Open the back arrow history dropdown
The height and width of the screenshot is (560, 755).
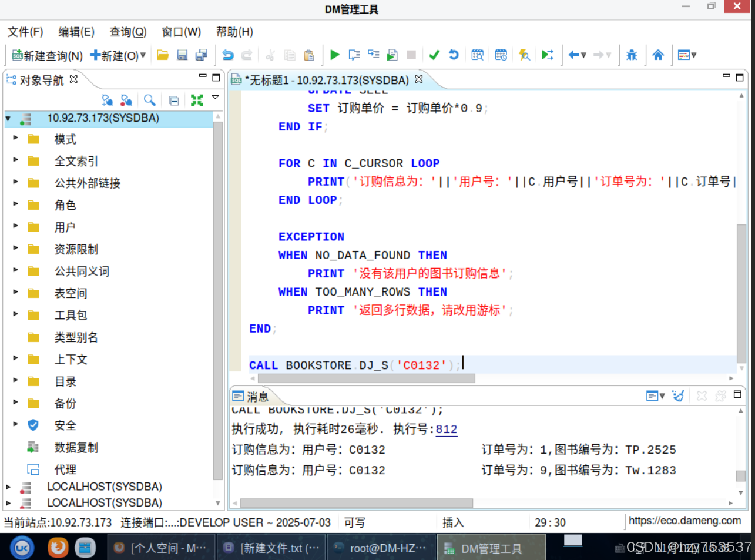tap(583, 55)
